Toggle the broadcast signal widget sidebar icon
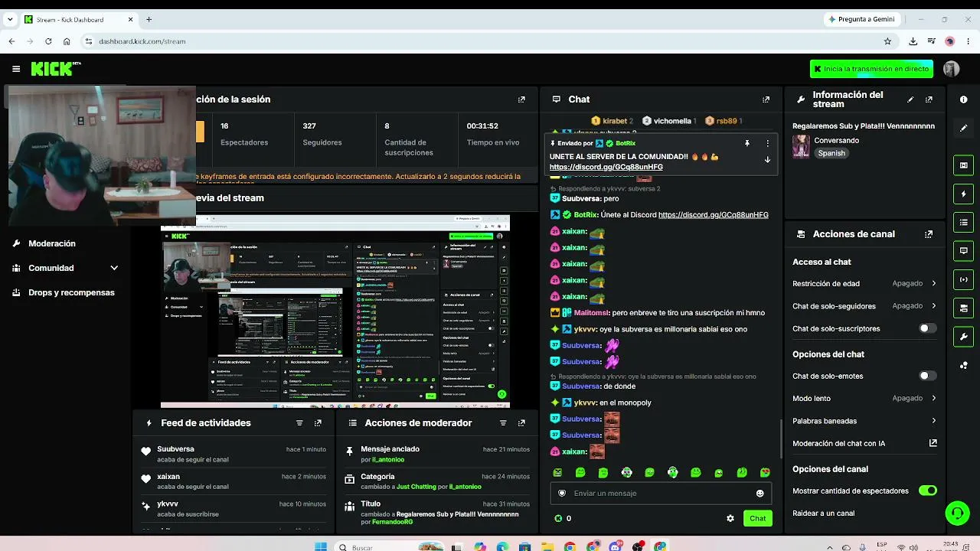 pyautogui.click(x=964, y=279)
